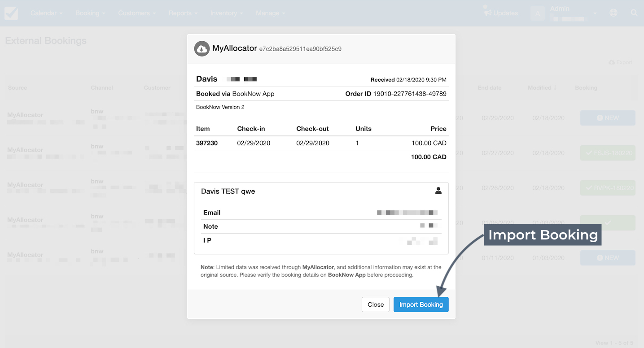Click the RVPK-180220 booking button
The height and width of the screenshot is (348, 644).
pos(608,188)
